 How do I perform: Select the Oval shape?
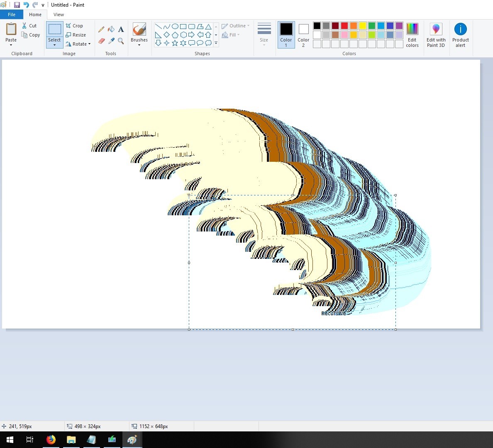[175, 26]
